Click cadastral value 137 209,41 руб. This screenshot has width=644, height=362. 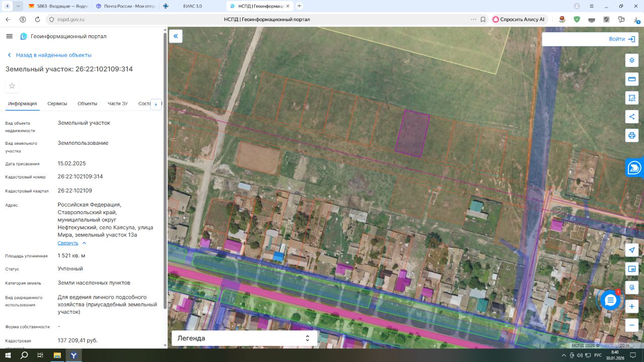pyautogui.click(x=78, y=340)
